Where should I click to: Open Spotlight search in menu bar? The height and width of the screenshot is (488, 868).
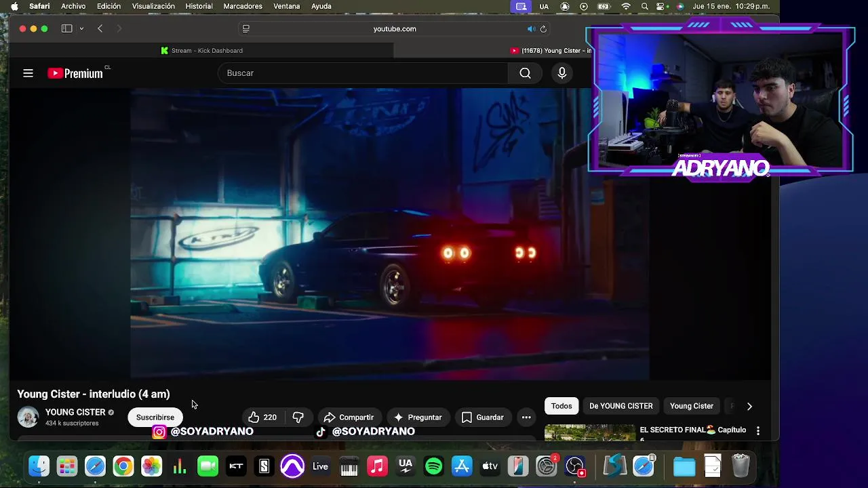(644, 6)
